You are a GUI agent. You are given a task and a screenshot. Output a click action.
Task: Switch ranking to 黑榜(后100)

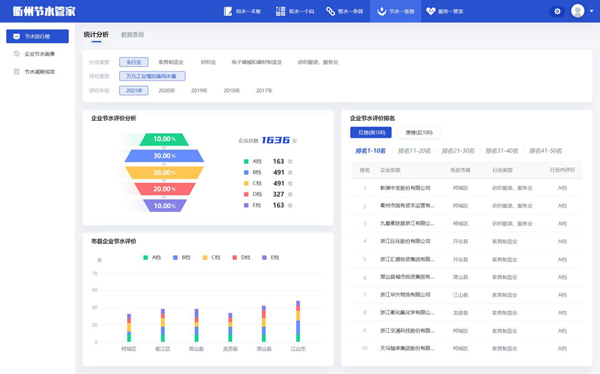tap(419, 132)
